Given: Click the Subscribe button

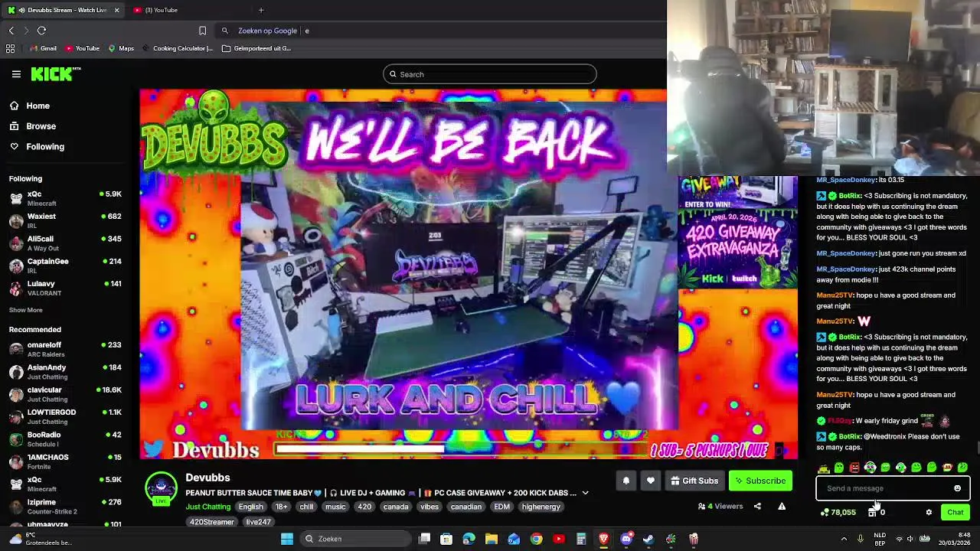Looking at the screenshot, I should click(x=760, y=481).
